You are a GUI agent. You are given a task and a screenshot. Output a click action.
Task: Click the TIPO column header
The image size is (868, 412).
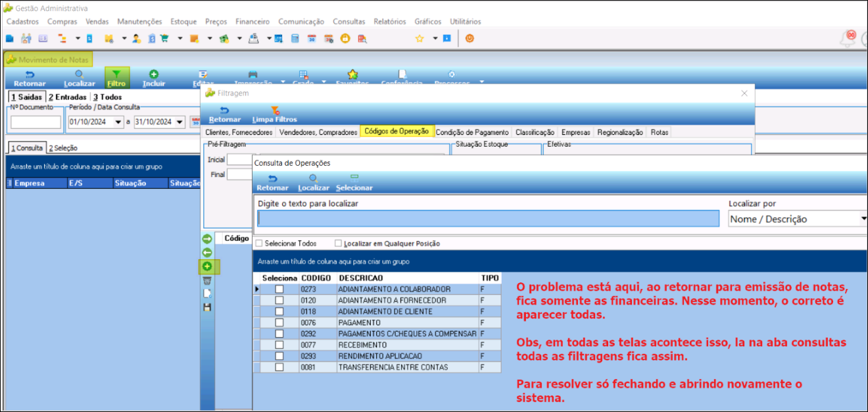tap(490, 278)
